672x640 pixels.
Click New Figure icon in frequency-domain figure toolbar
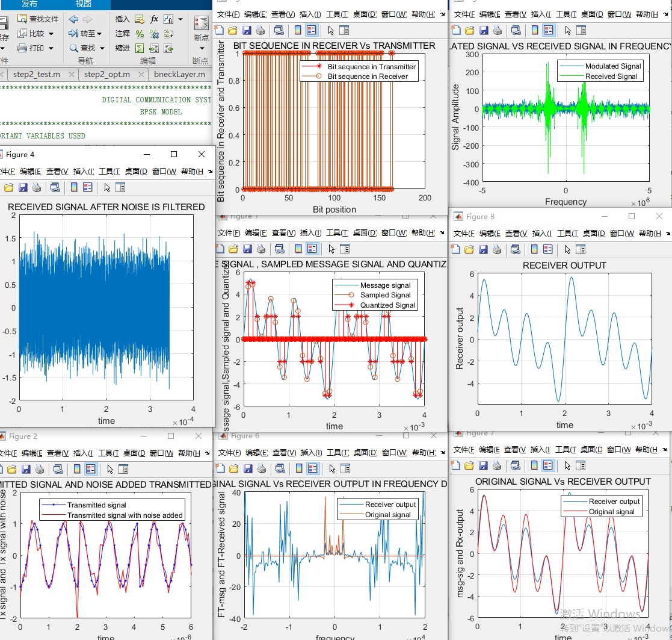coord(456,30)
